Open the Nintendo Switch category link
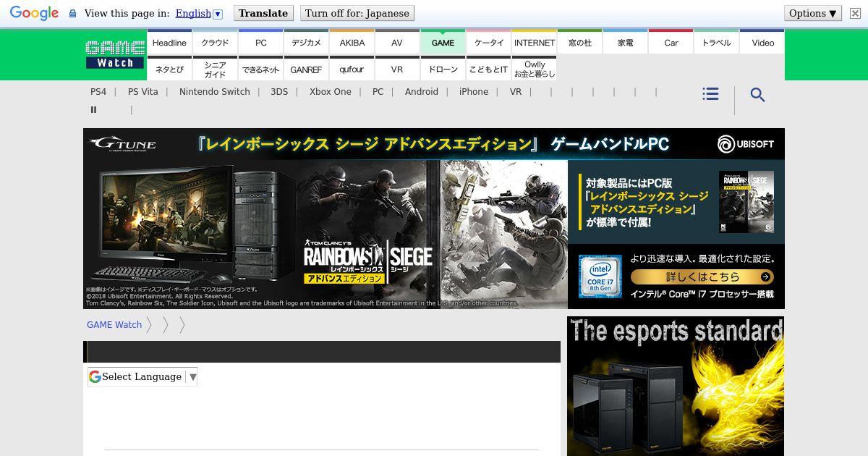The width and height of the screenshot is (868, 456). pyautogui.click(x=214, y=92)
